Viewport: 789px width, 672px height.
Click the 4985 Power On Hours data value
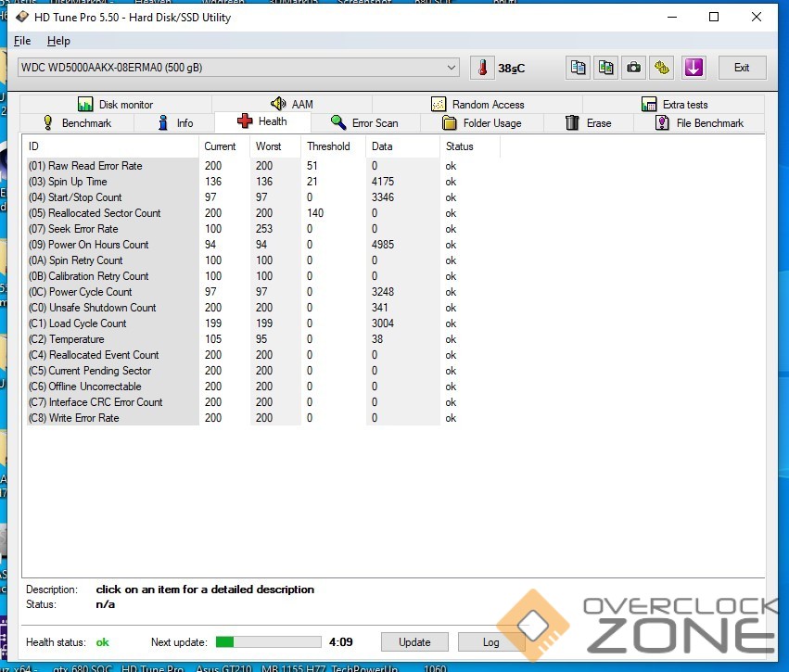coord(383,245)
